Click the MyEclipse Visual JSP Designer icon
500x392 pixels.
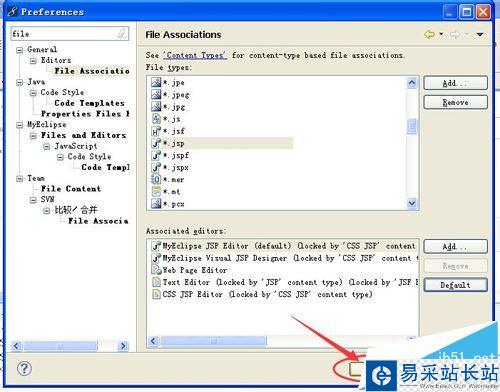(156, 258)
